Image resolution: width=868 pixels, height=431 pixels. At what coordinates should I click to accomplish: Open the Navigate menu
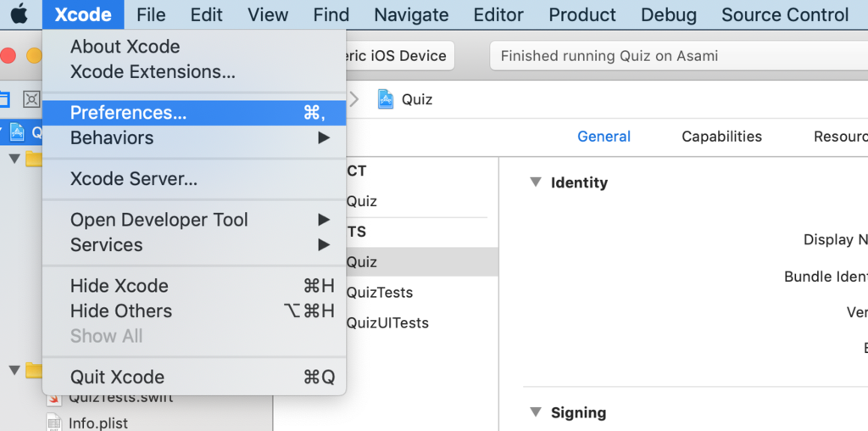tap(411, 14)
